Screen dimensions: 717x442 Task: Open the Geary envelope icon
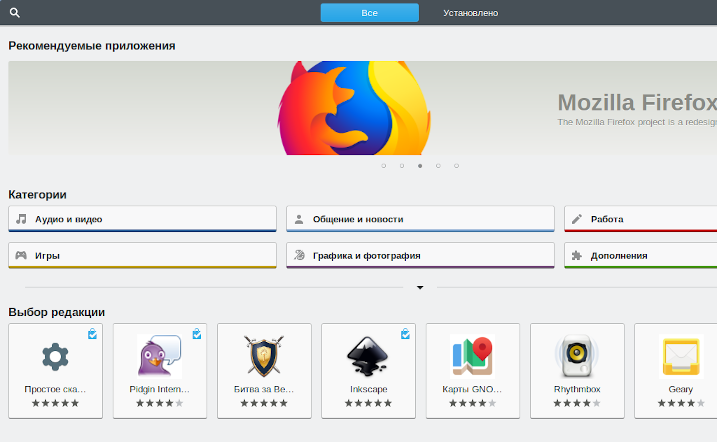tap(681, 357)
